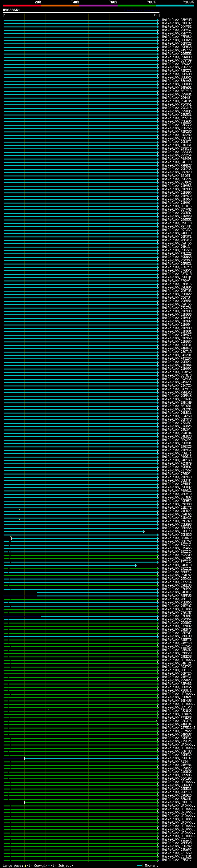Select UniRef100_B7ZGN6 label
Viewport: 197px width, 868px height.
coord(176,558)
